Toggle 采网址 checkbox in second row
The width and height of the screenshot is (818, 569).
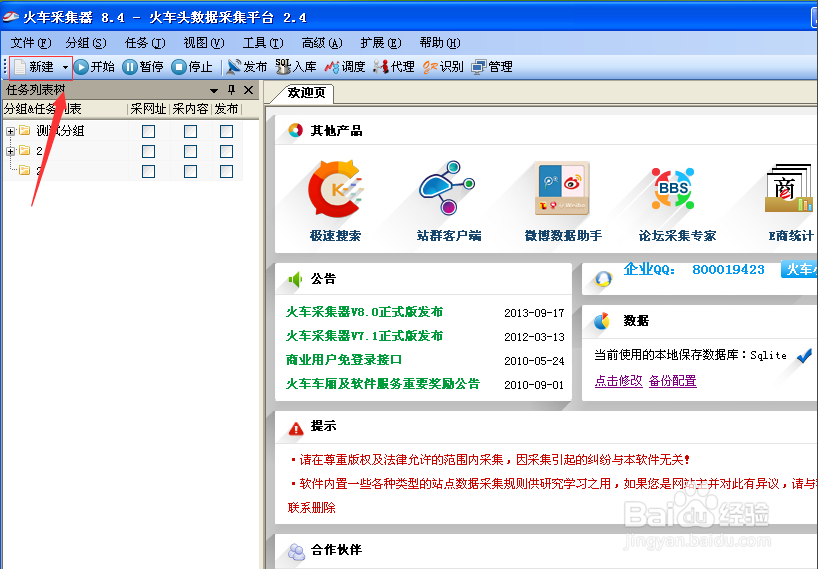149,151
